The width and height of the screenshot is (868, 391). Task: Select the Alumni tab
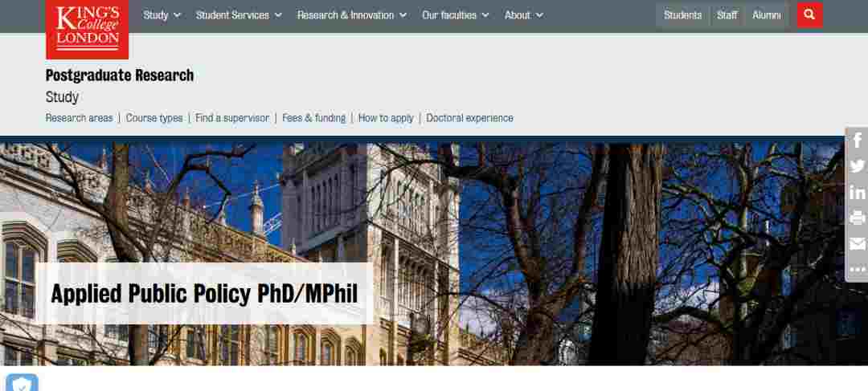pos(766,15)
